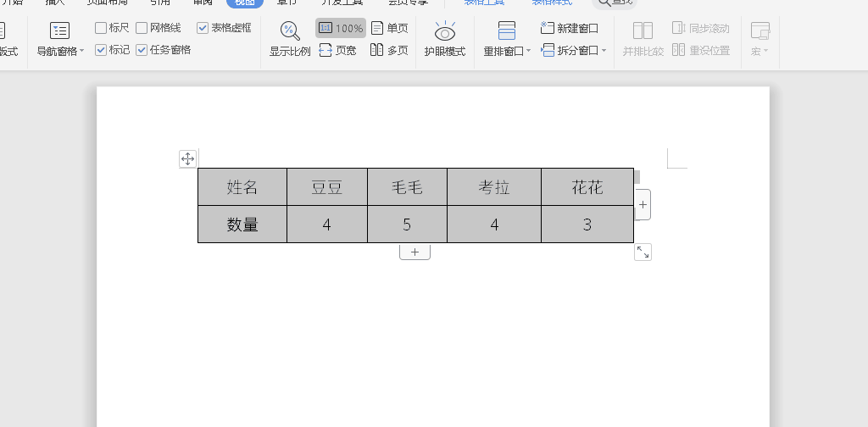This screenshot has height=427, width=868.
Task: Open the 视图 ribbon tab
Action: pos(244,3)
